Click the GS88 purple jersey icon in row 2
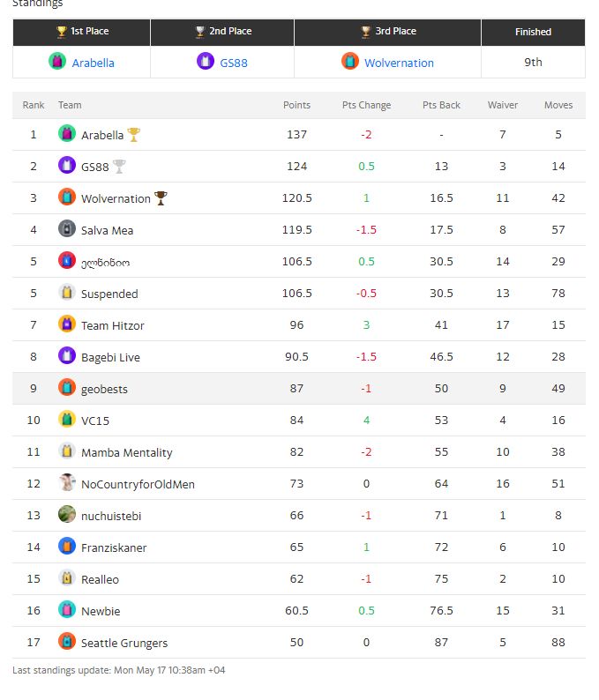 [x=67, y=166]
